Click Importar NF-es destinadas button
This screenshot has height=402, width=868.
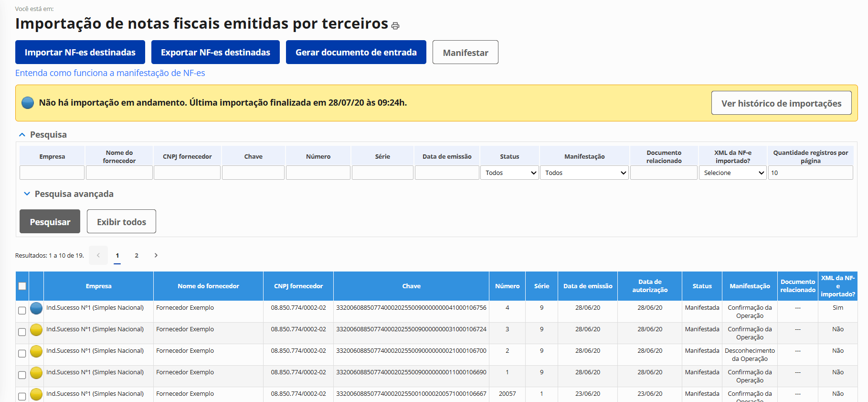pos(80,52)
